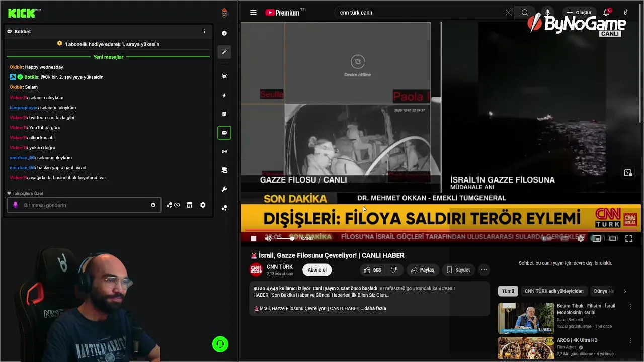Switch to miniplayer mode
Viewport: 644px width, 362px height.
[x=596, y=239]
